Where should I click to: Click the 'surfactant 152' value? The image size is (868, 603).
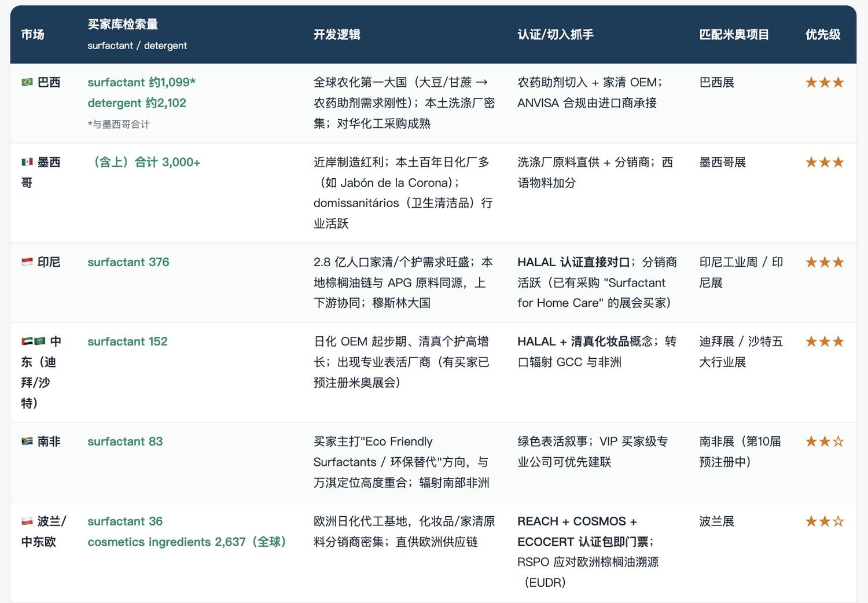127,341
